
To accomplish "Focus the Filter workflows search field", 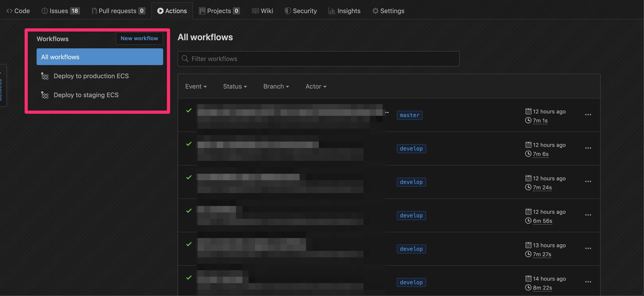I will click(x=318, y=58).
